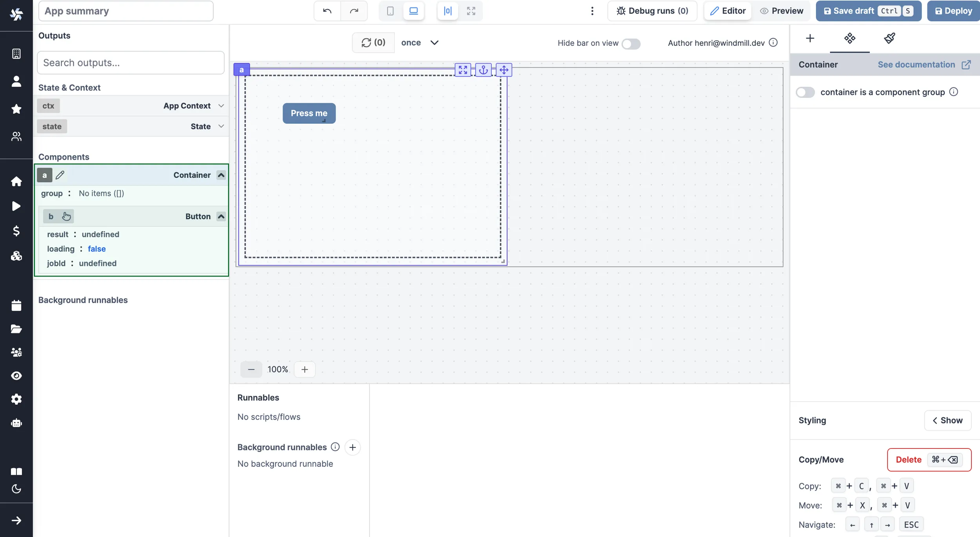Undo the last change
Image resolution: width=980 pixels, height=537 pixels.
coord(327,11)
